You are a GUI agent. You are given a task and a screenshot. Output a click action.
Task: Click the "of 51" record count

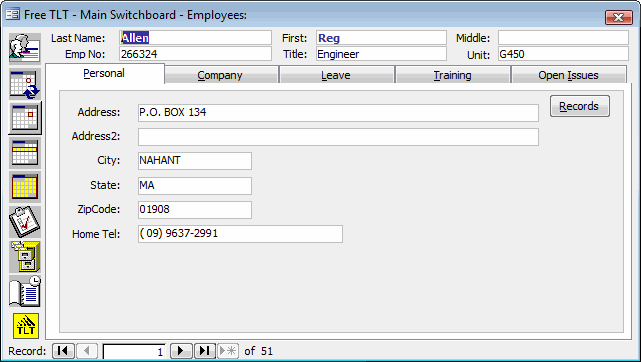point(258,351)
